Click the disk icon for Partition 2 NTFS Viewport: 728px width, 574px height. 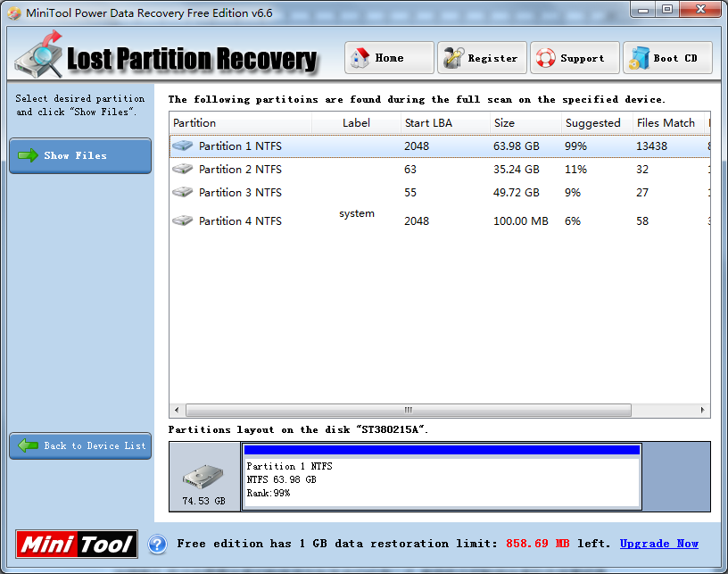(183, 169)
